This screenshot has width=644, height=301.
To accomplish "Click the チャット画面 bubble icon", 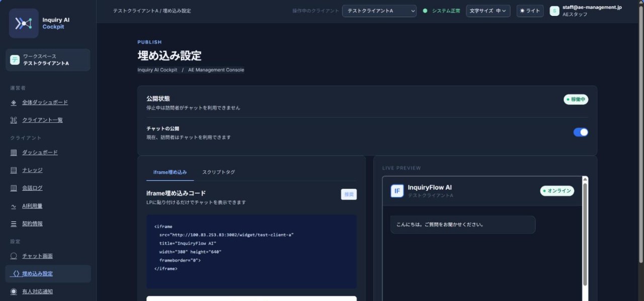I will point(14,256).
